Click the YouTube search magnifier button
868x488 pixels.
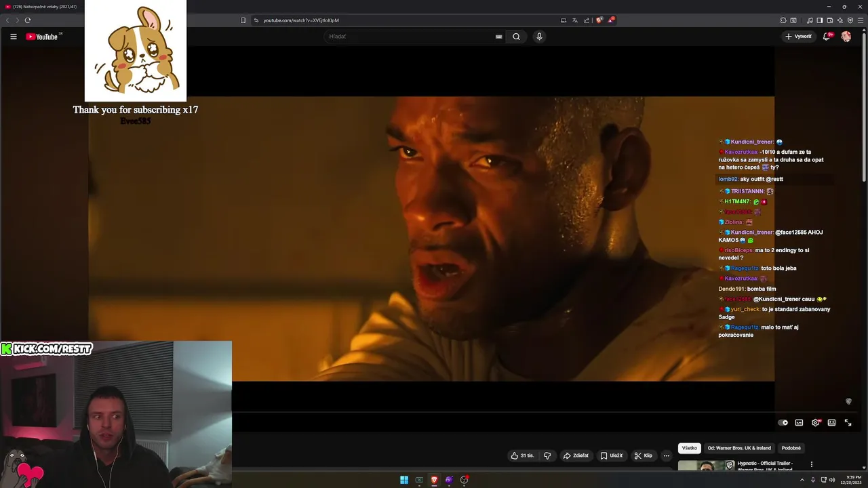click(x=516, y=37)
